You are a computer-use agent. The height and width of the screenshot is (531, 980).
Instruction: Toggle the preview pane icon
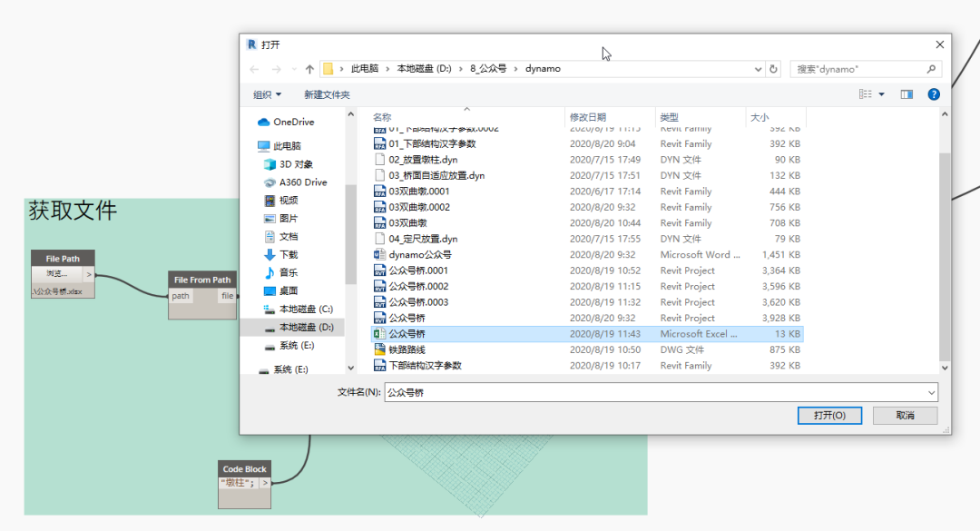(x=906, y=94)
